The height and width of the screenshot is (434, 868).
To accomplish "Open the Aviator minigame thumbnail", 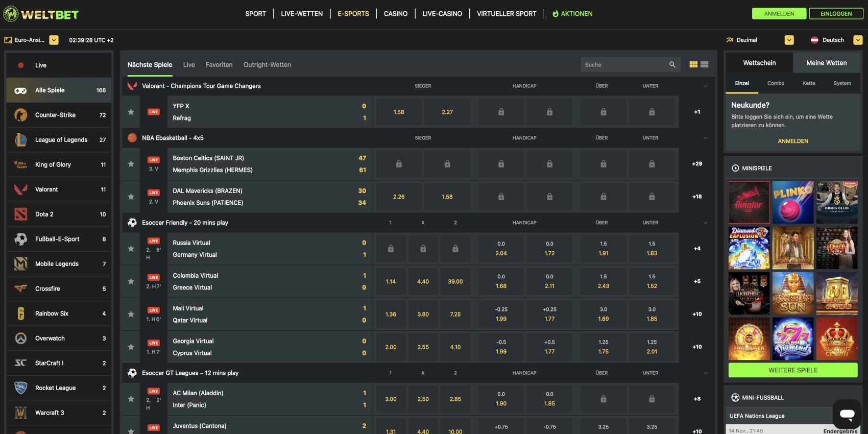I will pos(749,203).
